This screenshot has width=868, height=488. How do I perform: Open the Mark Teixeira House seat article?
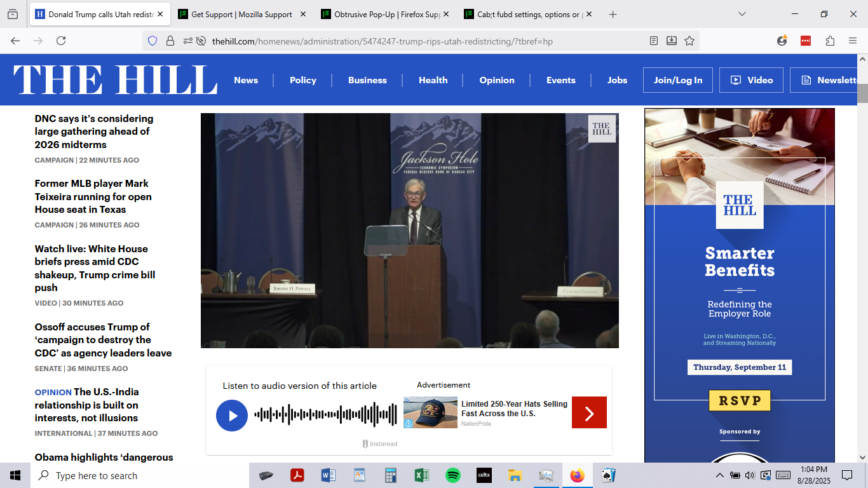(93, 196)
